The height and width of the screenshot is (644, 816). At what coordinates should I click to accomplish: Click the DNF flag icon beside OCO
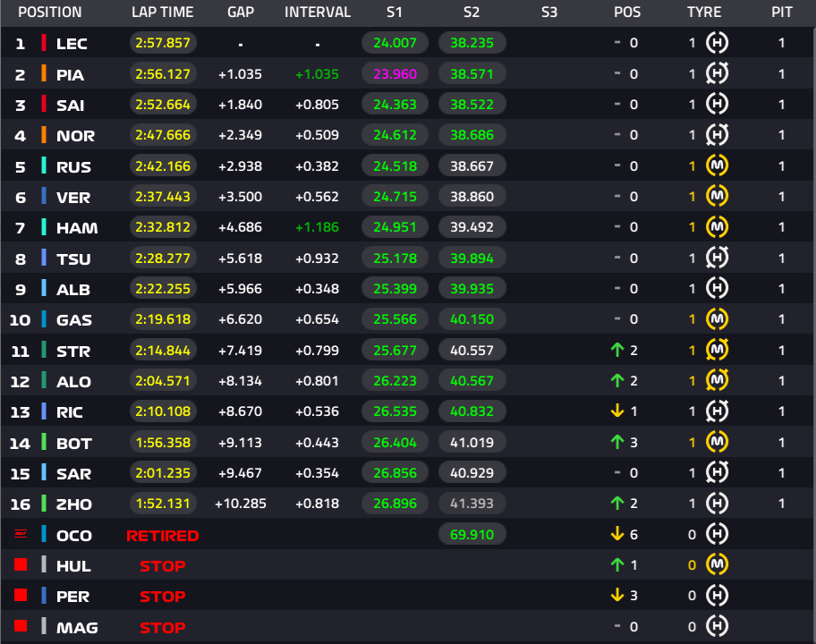(21, 534)
